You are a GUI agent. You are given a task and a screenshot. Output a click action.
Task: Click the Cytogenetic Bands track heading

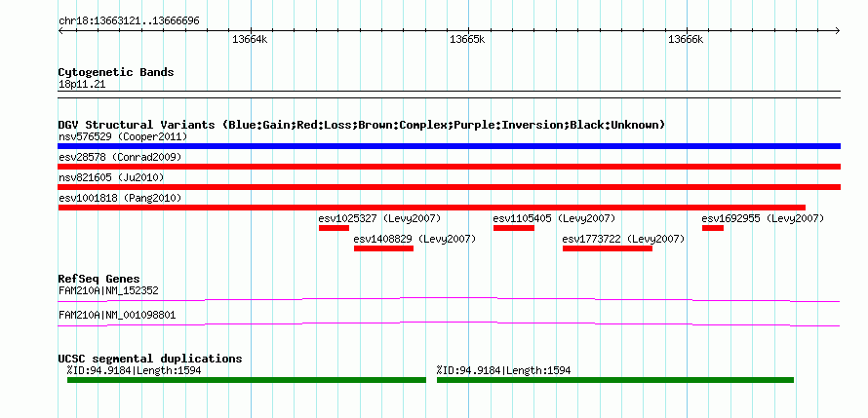tap(116, 72)
